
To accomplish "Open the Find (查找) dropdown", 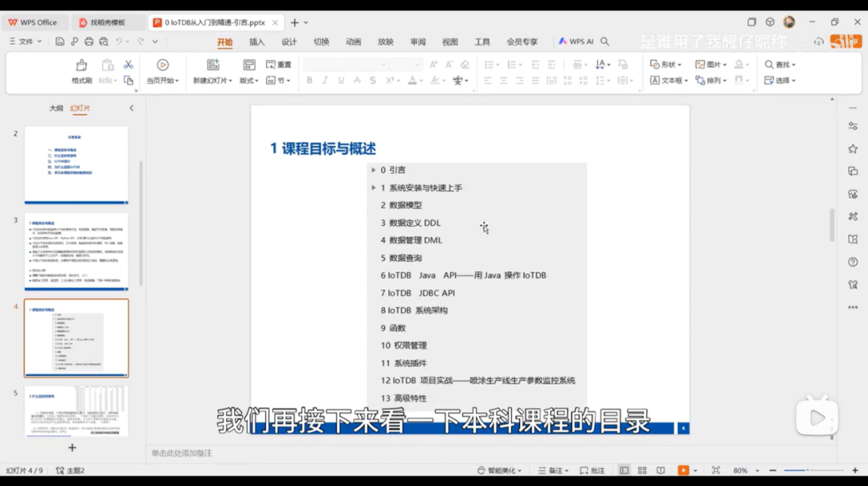I will tap(780, 65).
